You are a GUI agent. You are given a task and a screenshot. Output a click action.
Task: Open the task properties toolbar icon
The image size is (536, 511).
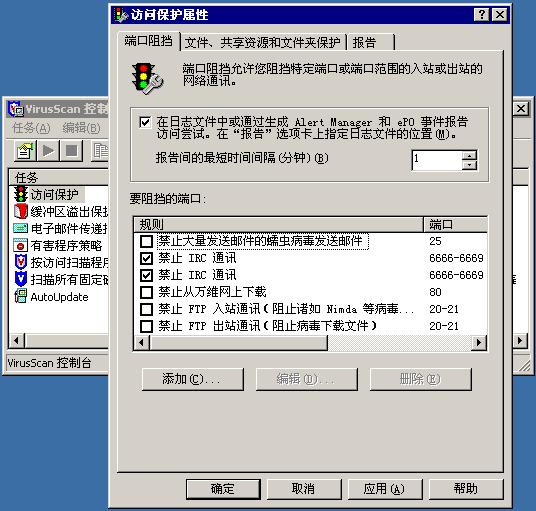click(x=25, y=151)
